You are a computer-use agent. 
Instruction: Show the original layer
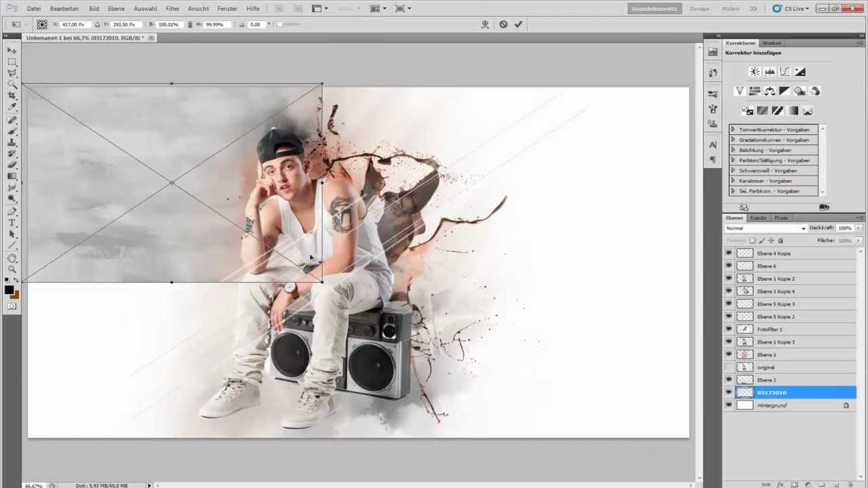[x=728, y=367]
